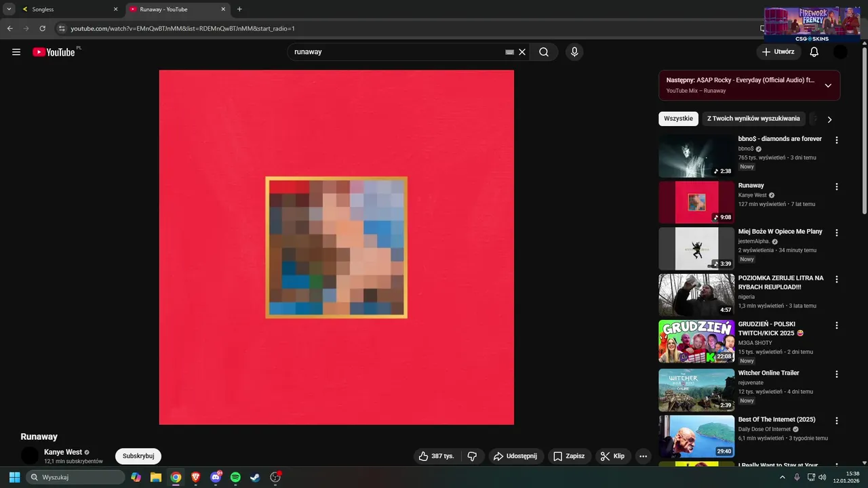868x488 pixels.
Task: Open the YouTube hamburger guide menu
Action: pos(16,52)
